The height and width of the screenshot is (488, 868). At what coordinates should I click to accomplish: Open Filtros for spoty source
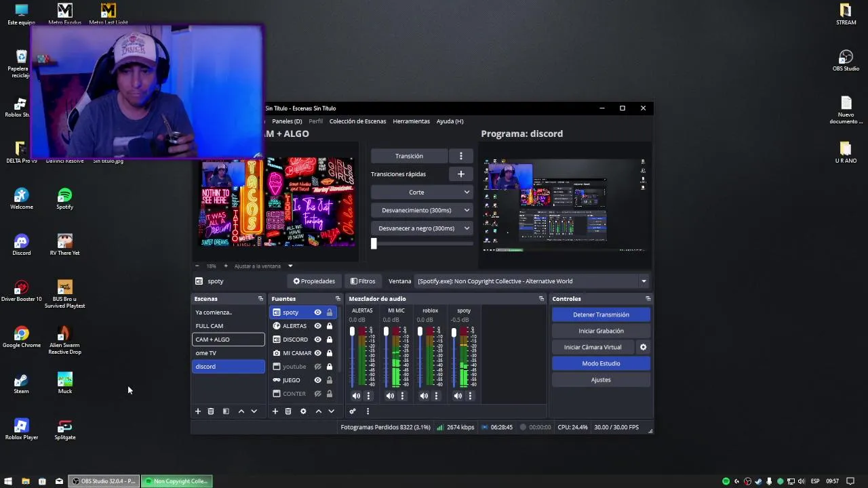click(363, 281)
